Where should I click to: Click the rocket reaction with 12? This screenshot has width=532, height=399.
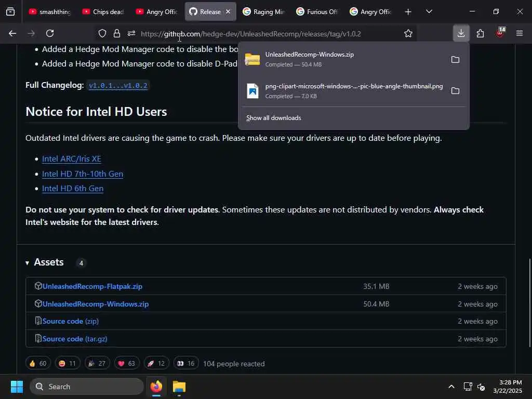[x=156, y=363]
